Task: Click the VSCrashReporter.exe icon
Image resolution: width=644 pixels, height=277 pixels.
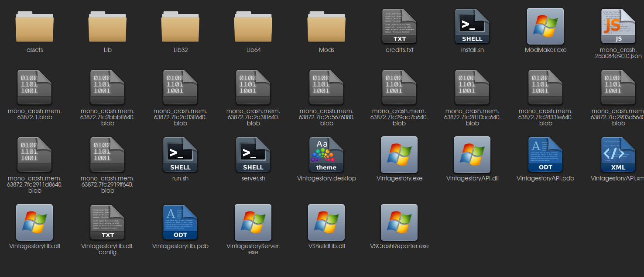Action: [x=399, y=222]
